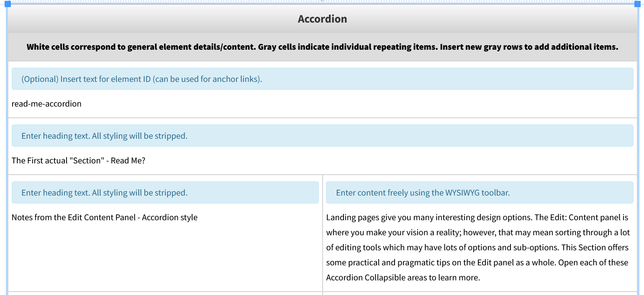
Task: Click 'Notes from the Edit Content Panel' text
Action: pyautogui.click(x=105, y=217)
